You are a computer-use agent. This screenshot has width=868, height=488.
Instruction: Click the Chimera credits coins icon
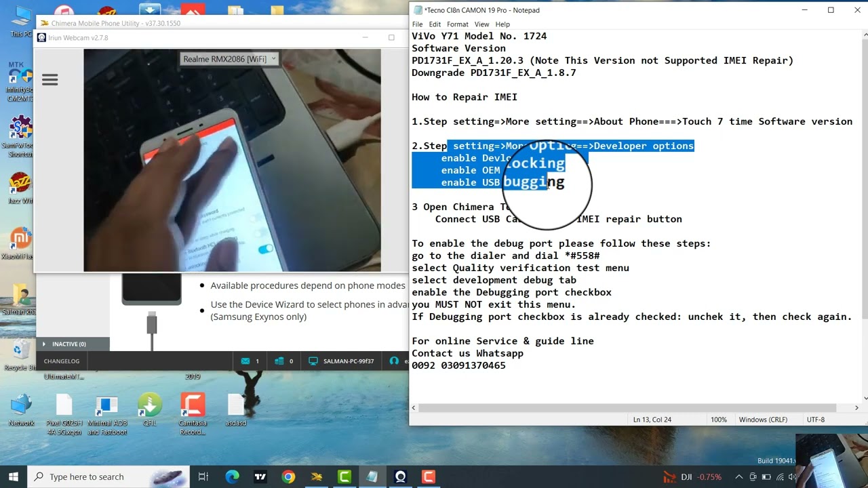[x=279, y=361]
